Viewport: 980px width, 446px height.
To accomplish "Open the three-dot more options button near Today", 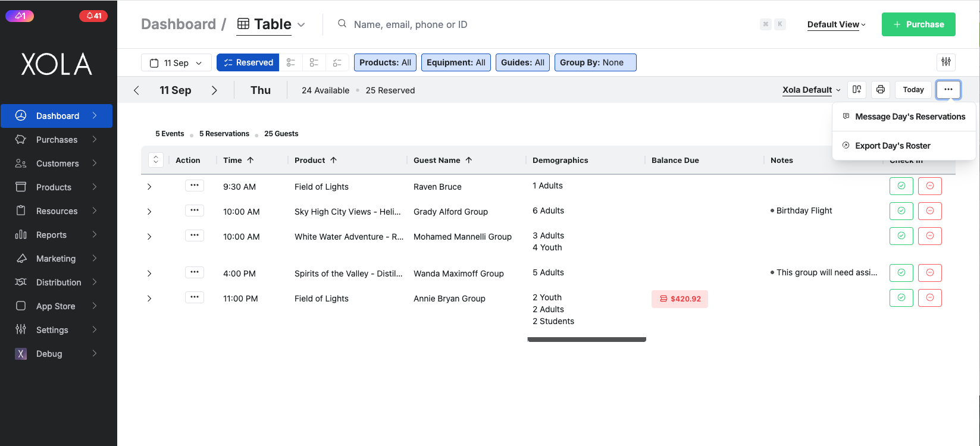I will pos(948,90).
